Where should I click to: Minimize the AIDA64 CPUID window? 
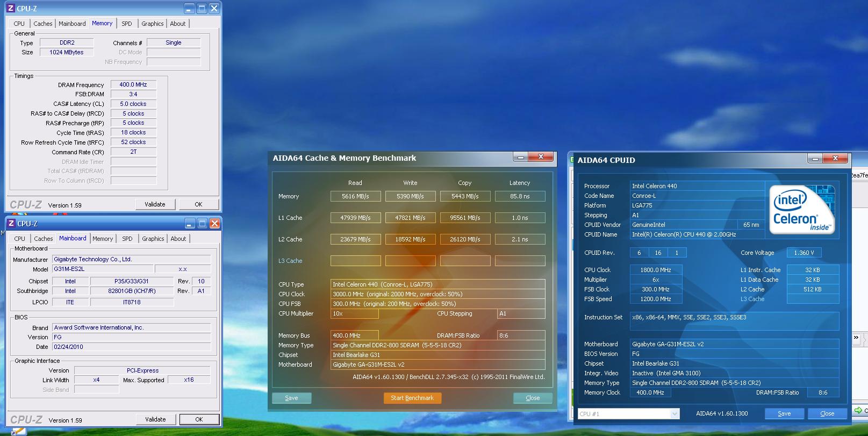tap(815, 159)
